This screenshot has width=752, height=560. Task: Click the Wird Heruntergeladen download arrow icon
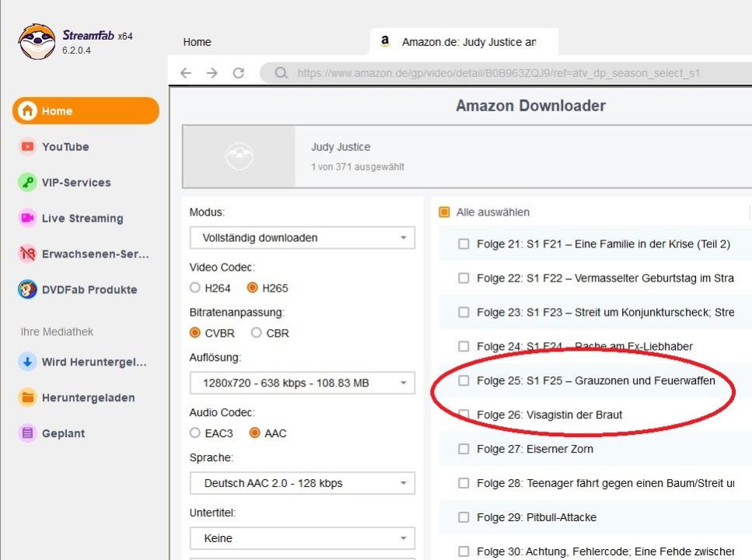coord(27,362)
